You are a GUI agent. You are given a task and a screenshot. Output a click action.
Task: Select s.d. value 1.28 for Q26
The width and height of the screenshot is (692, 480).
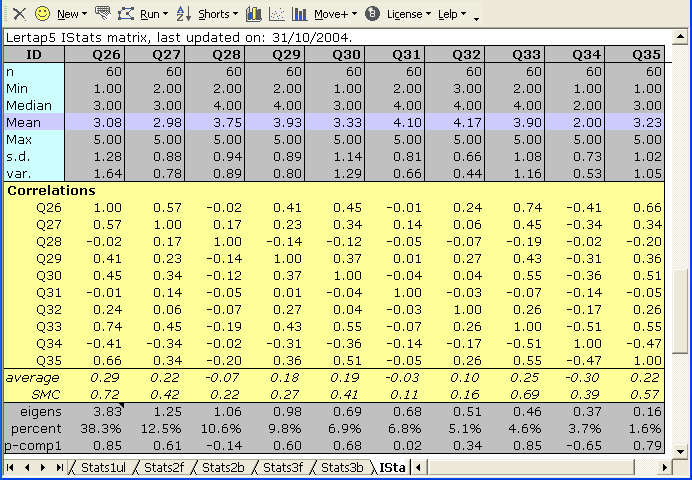95,157
